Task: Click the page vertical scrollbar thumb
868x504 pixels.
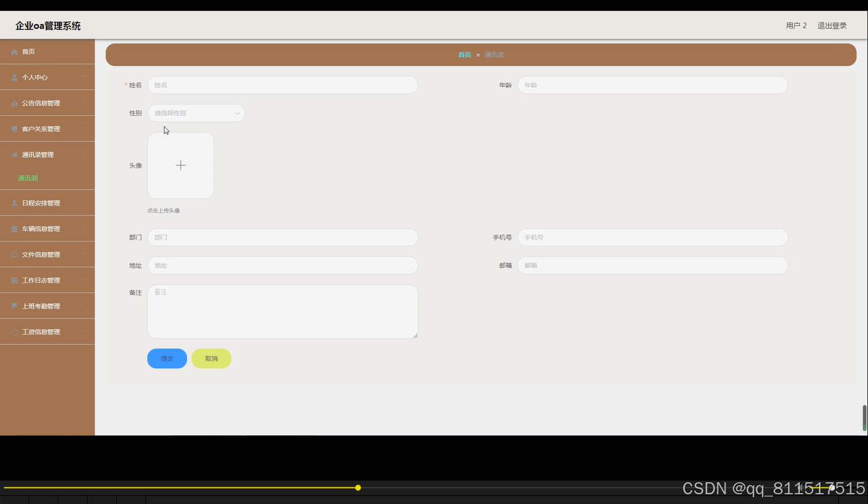Action: tap(865, 418)
